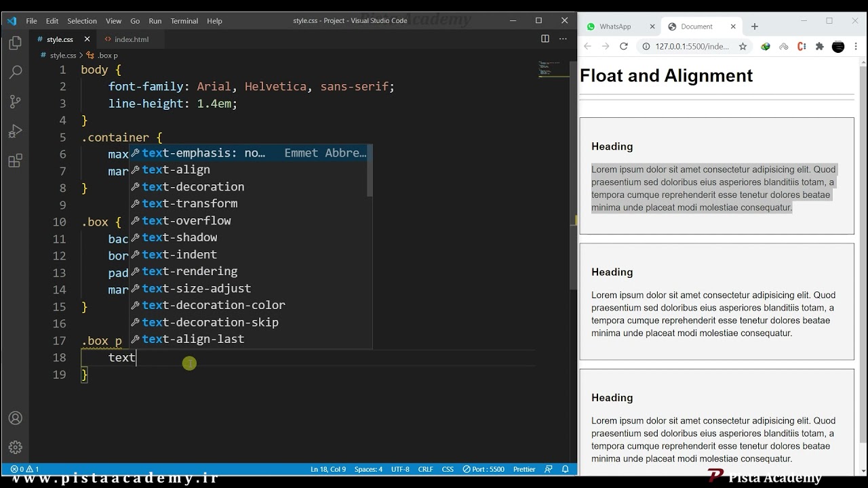Viewport: 868px width, 488px height.
Task: Open the style.css breadcrumb
Action: point(58,56)
